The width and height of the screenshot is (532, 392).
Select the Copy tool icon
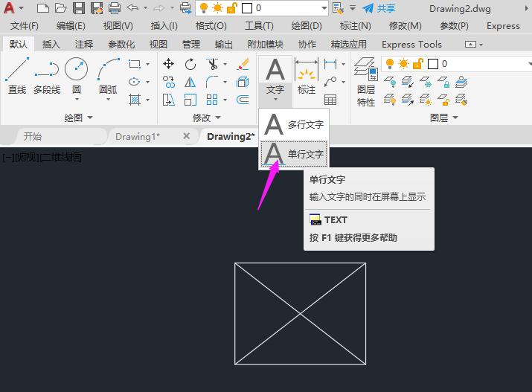(169, 82)
